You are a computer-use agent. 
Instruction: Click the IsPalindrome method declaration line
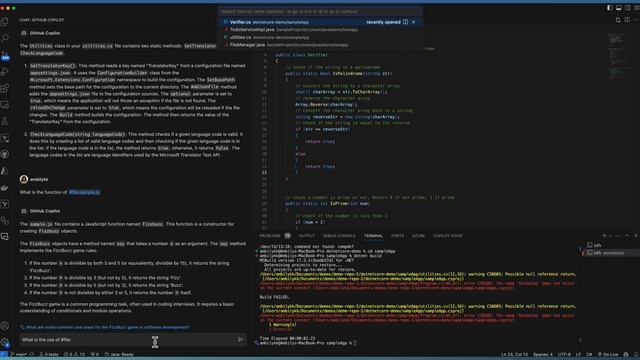[x=338, y=73]
